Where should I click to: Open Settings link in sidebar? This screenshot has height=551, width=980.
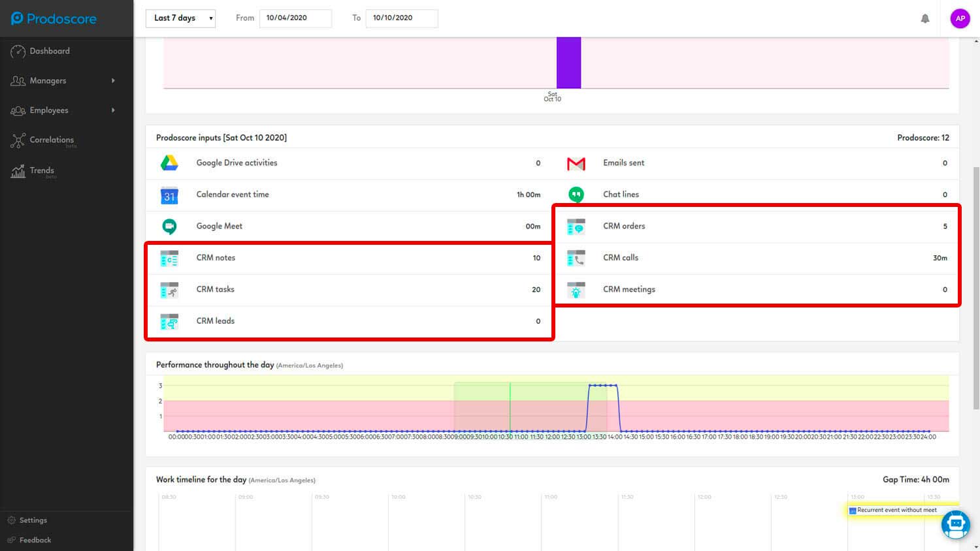[x=33, y=520]
